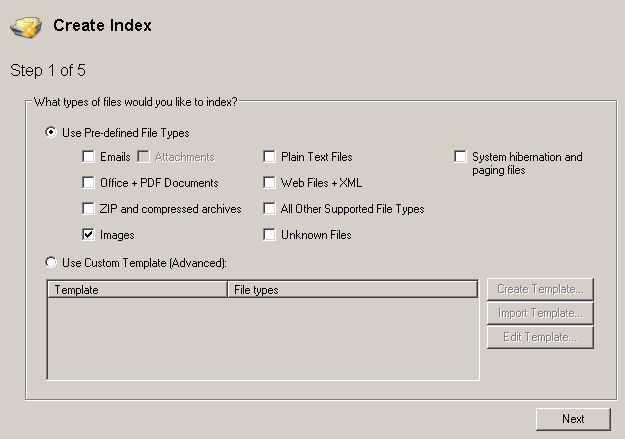Tick ZIP and compressed archives checkbox

89,209
